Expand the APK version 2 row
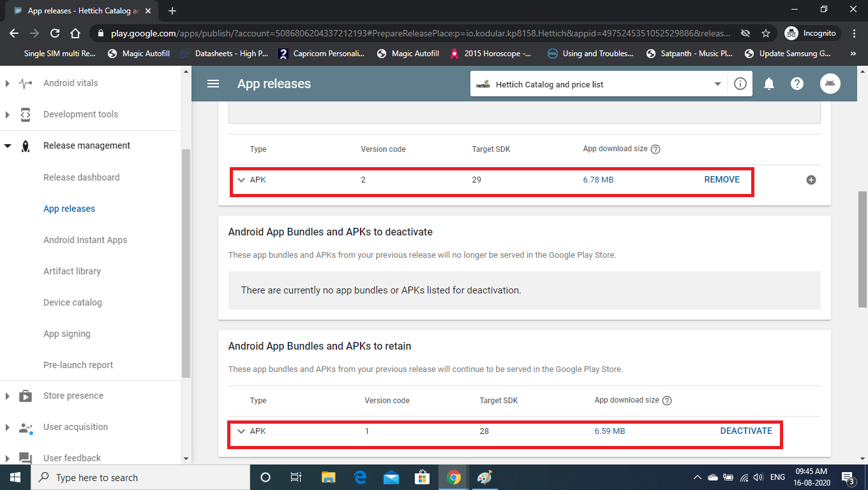The image size is (868, 490). [241, 180]
